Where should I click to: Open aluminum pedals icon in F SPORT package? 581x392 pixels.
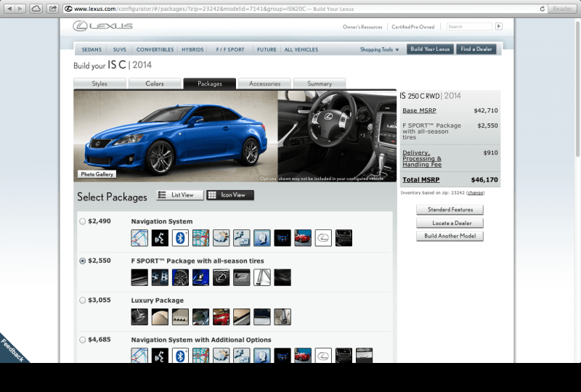pos(160,277)
